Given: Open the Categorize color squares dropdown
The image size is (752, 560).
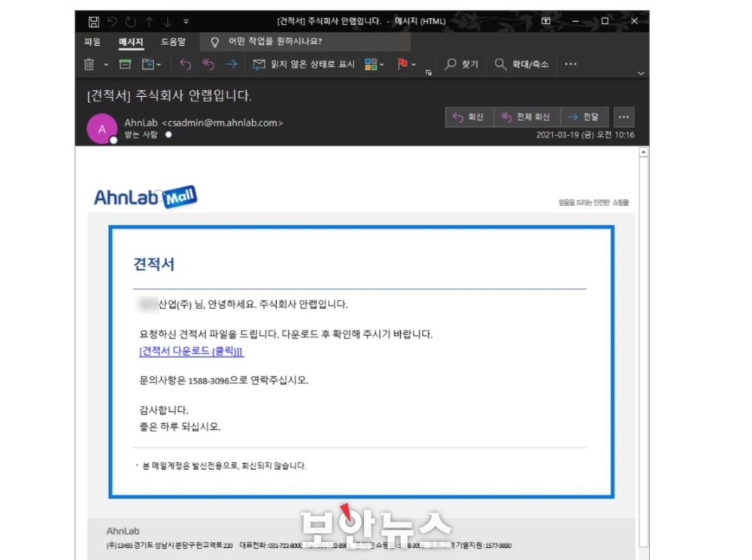Looking at the screenshot, I should point(374,64).
